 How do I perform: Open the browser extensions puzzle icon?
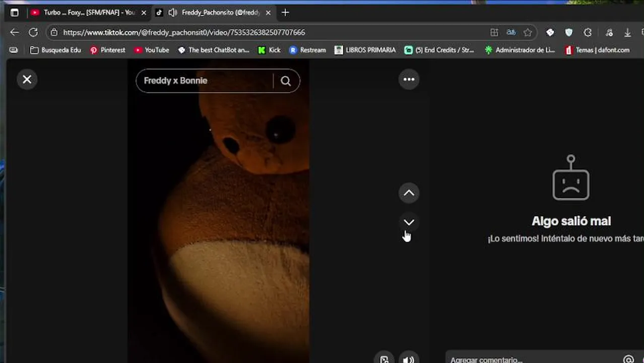click(x=588, y=32)
